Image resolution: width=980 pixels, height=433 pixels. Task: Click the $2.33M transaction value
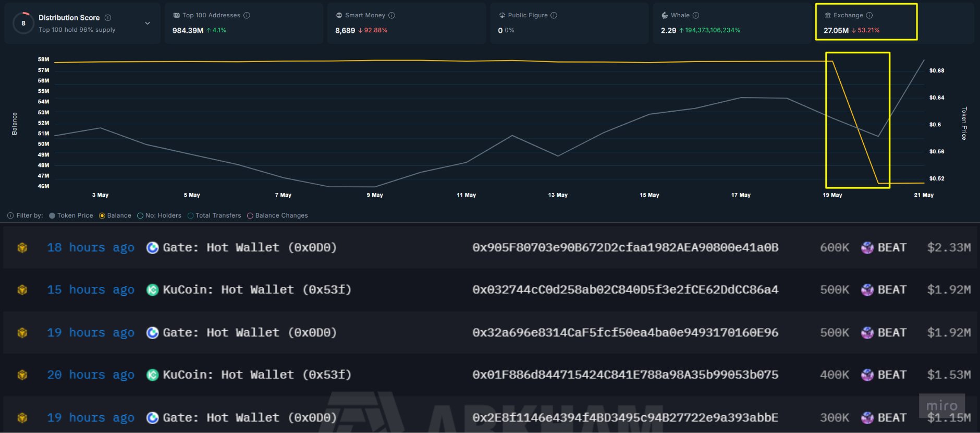pos(949,248)
